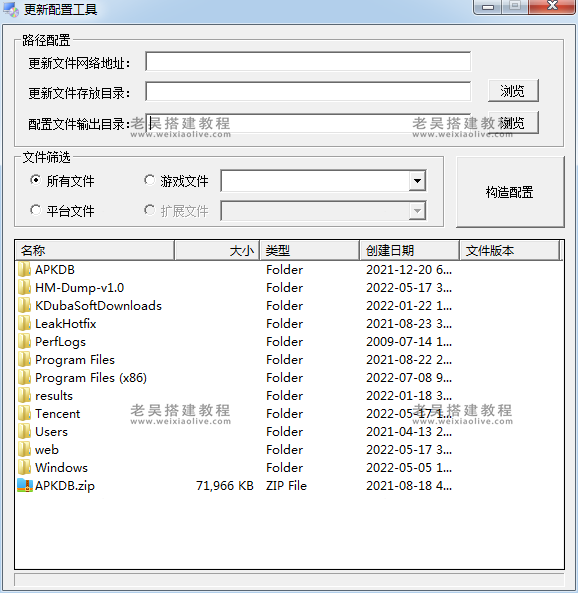The image size is (578, 593).
Task: Click 浏览 beside 配置文件输出目录
Action: [x=513, y=123]
